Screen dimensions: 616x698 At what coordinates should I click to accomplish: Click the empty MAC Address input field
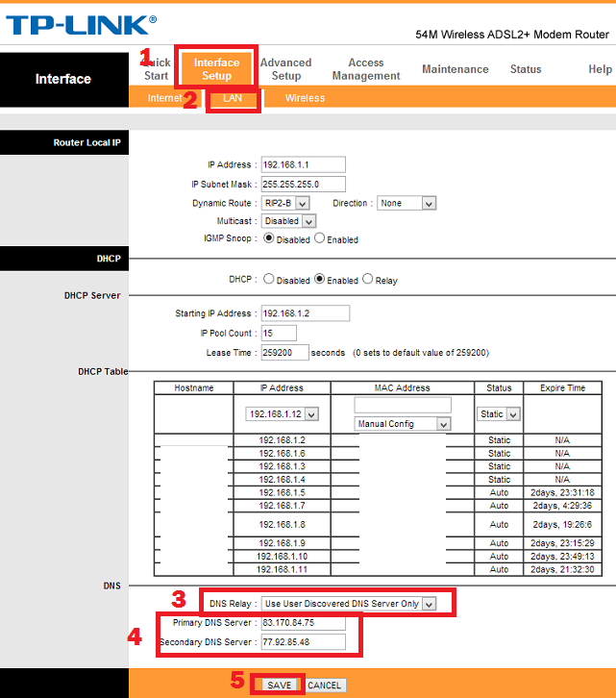click(x=403, y=405)
